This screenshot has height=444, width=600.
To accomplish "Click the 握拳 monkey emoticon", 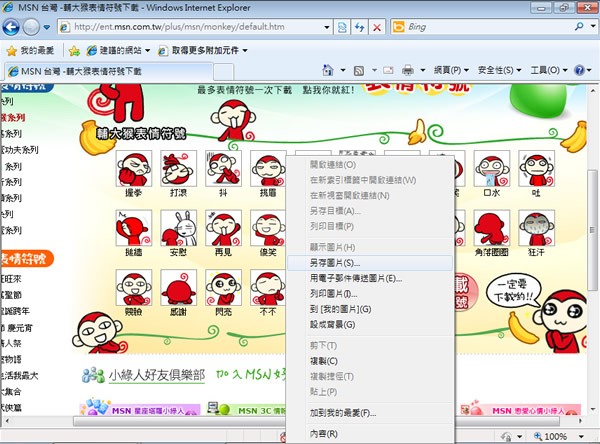I will click(134, 168).
